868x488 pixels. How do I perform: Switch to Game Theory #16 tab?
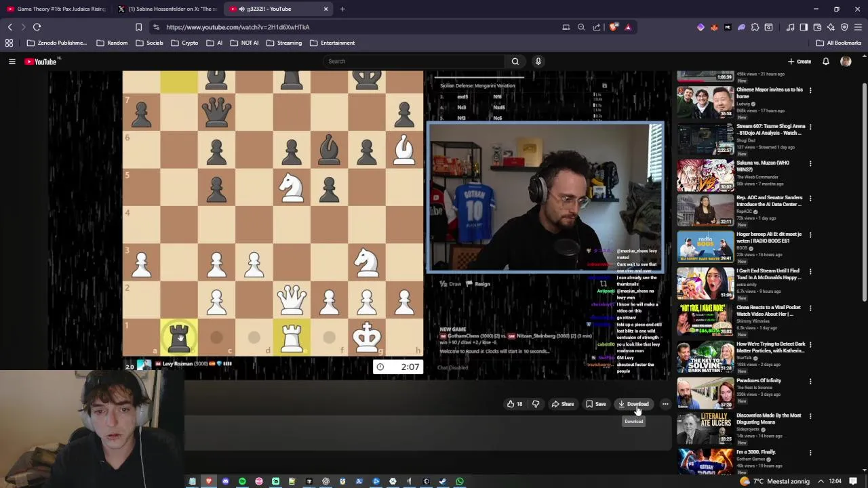point(56,9)
